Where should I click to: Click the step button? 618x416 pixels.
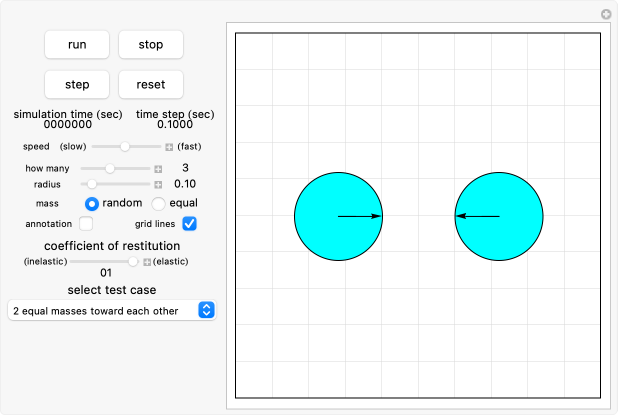[x=77, y=84]
